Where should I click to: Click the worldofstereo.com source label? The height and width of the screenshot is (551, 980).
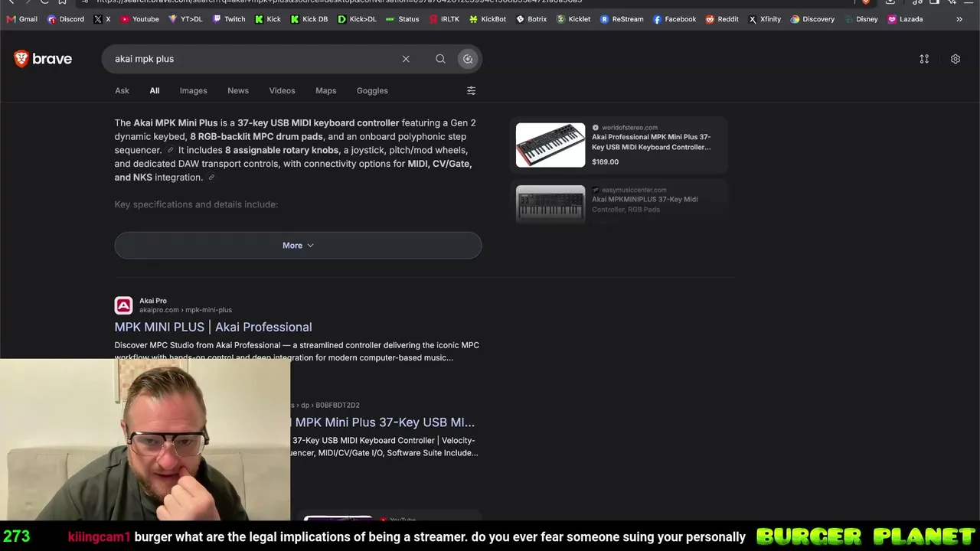tap(629, 128)
